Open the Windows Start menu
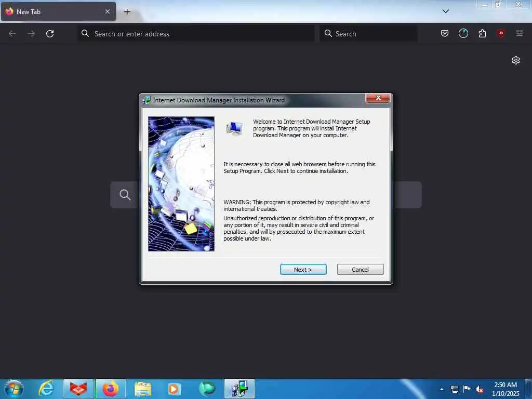 point(14,389)
